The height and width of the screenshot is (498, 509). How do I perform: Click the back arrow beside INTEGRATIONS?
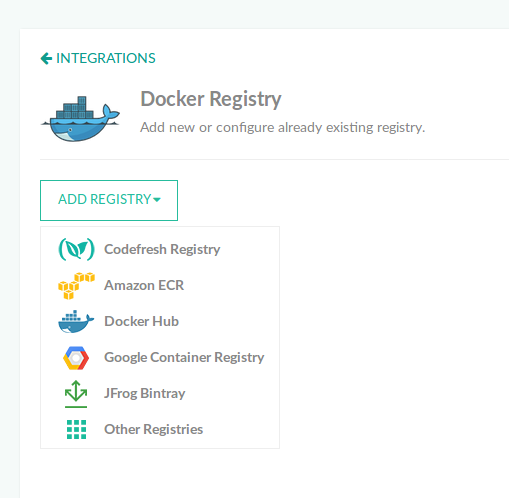tap(46, 58)
